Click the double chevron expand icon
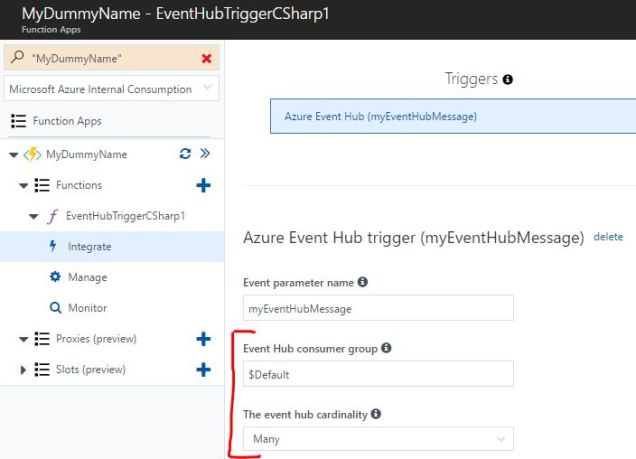 click(x=205, y=153)
